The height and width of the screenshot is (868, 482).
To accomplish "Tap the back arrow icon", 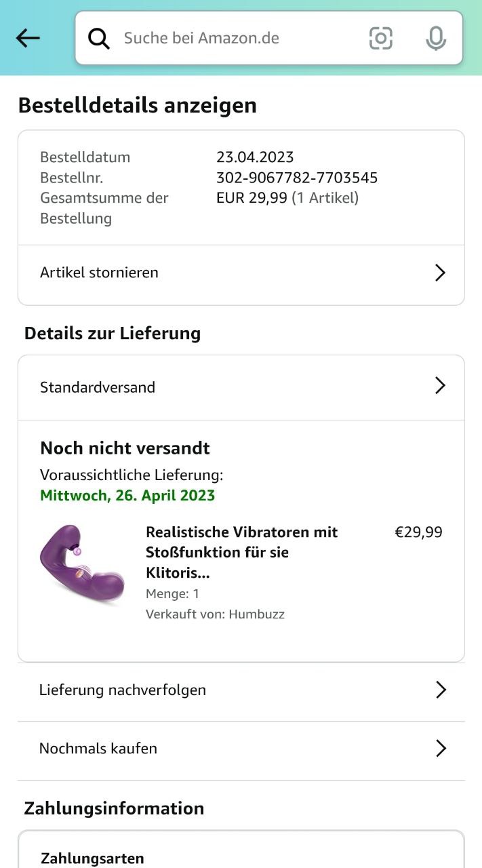I will click(28, 38).
